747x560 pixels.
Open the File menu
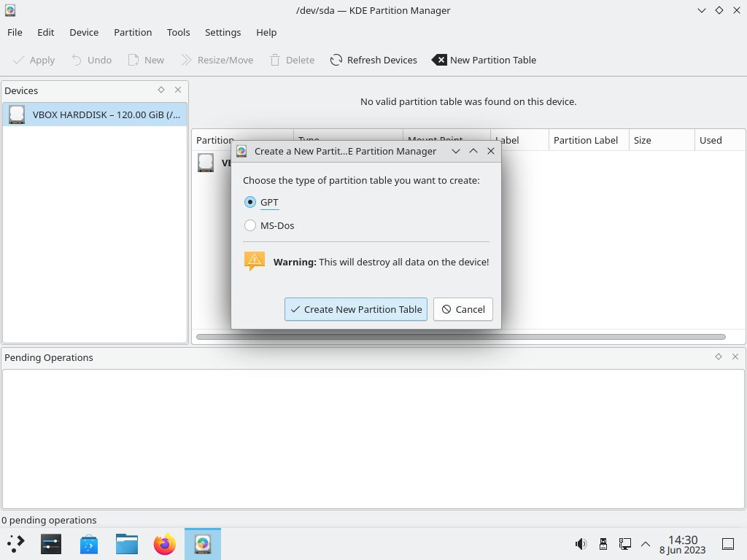(15, 32)
